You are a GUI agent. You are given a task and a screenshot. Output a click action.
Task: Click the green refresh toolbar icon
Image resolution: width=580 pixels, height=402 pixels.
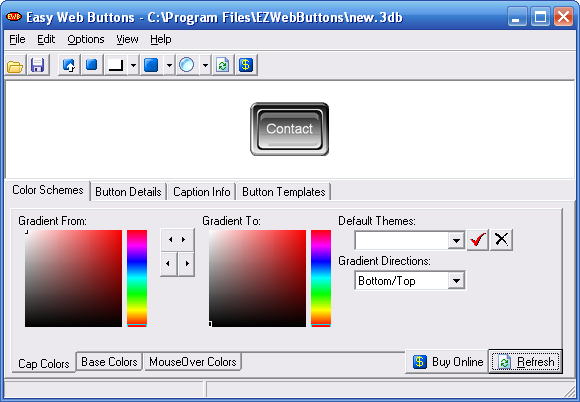coord(223,65)
